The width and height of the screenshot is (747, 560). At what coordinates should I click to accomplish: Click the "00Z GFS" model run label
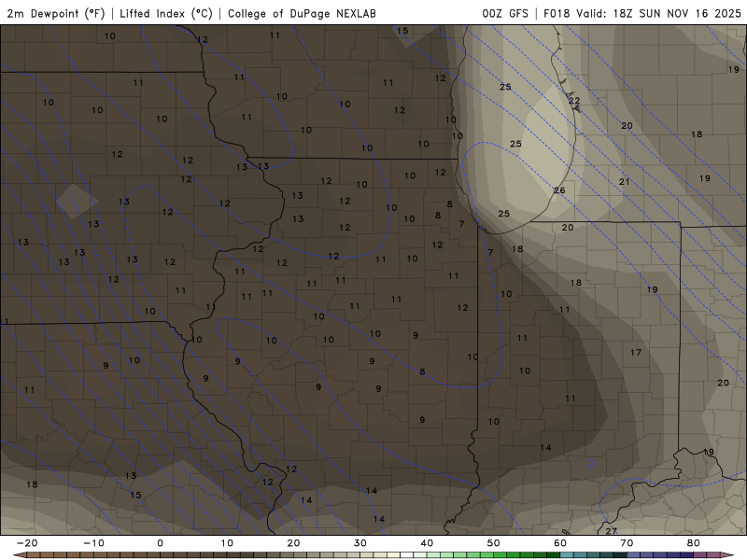point(505,13)
